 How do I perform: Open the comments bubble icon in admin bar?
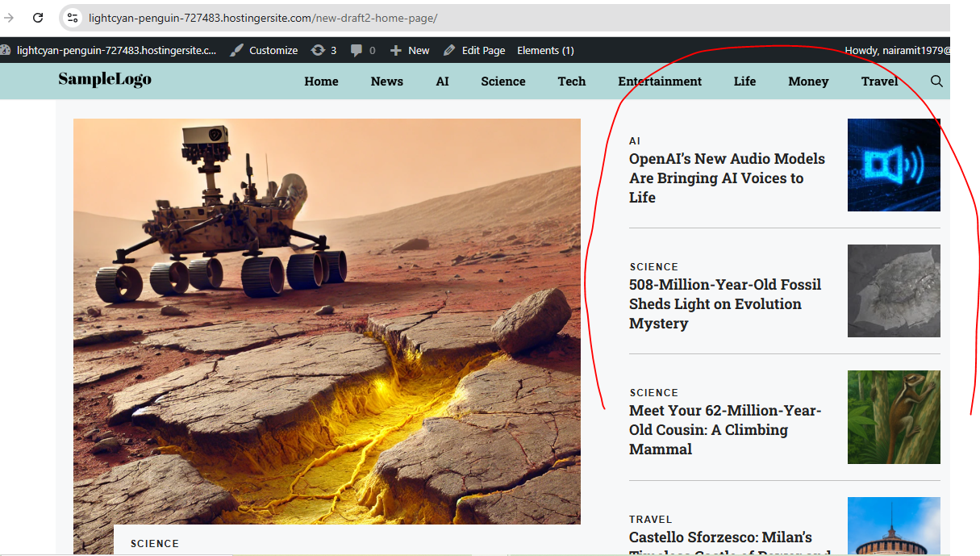pyautogui.click(x=363, y=50)
